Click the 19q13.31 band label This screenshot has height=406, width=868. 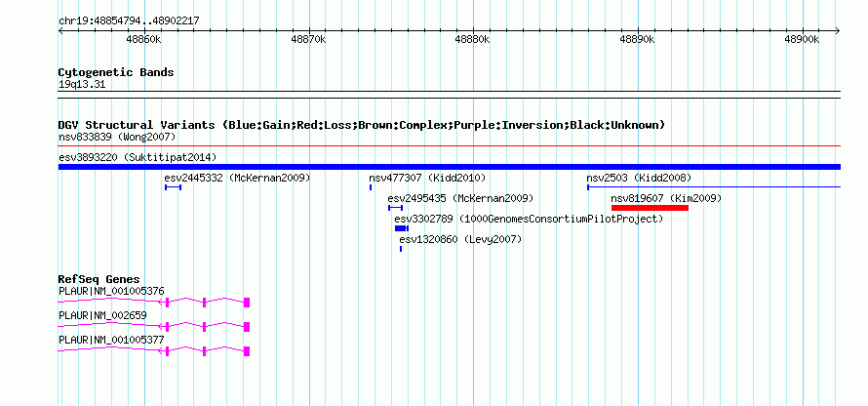click(x=82, y=85)
